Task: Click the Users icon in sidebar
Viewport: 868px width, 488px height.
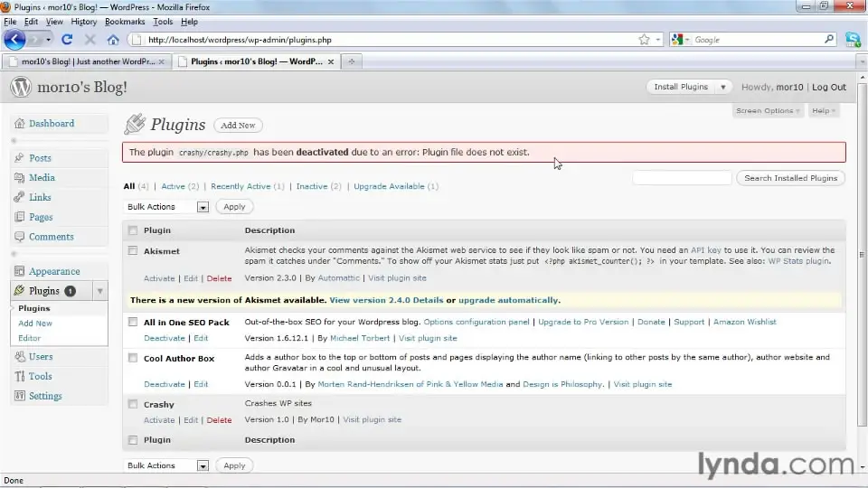Action: coord(19,356)
